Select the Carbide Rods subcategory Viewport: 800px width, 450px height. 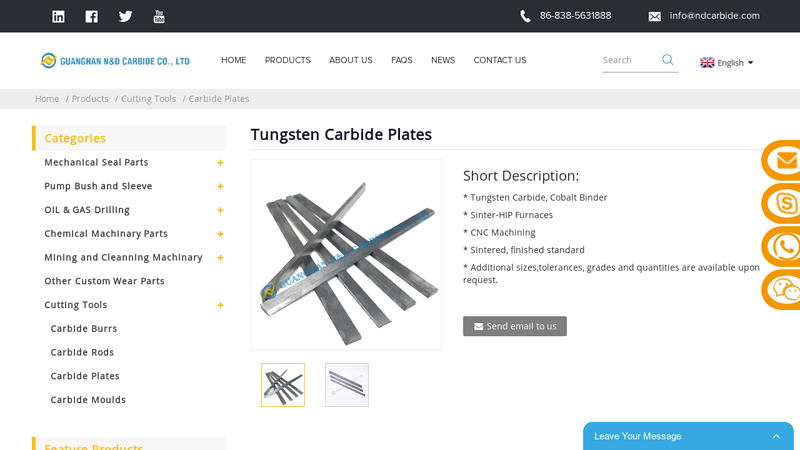pos(82,352)
